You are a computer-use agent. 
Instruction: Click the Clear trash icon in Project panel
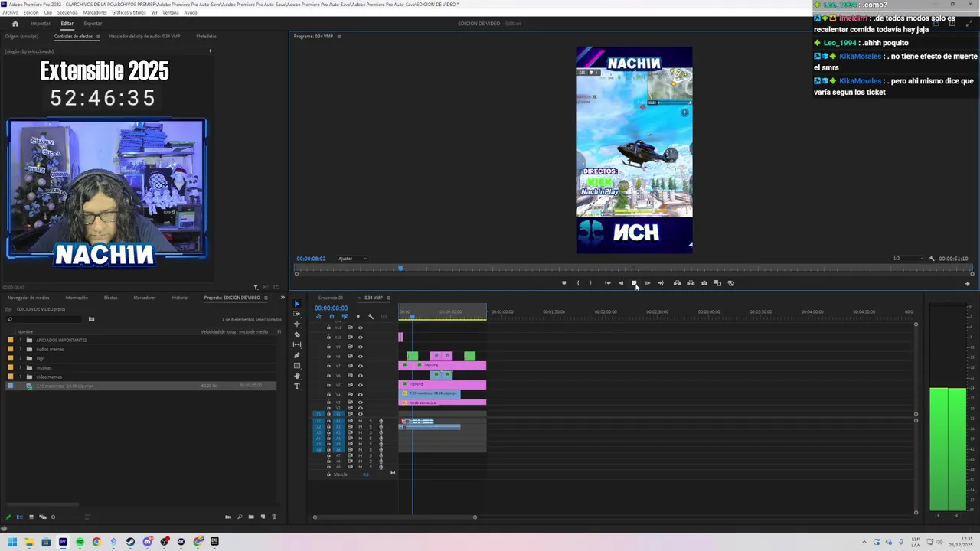274,517
